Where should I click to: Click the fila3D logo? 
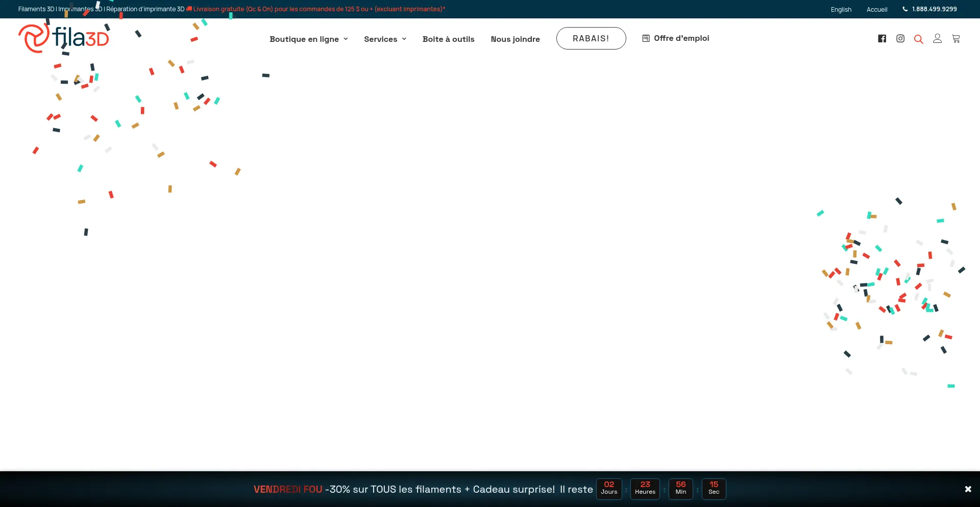point(64,38)
